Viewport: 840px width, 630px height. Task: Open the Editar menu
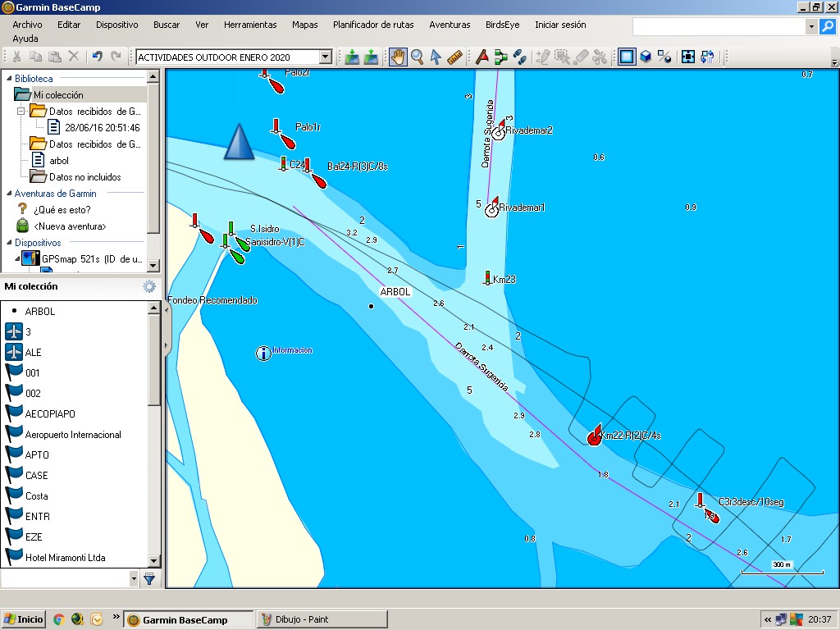(69, 25)
